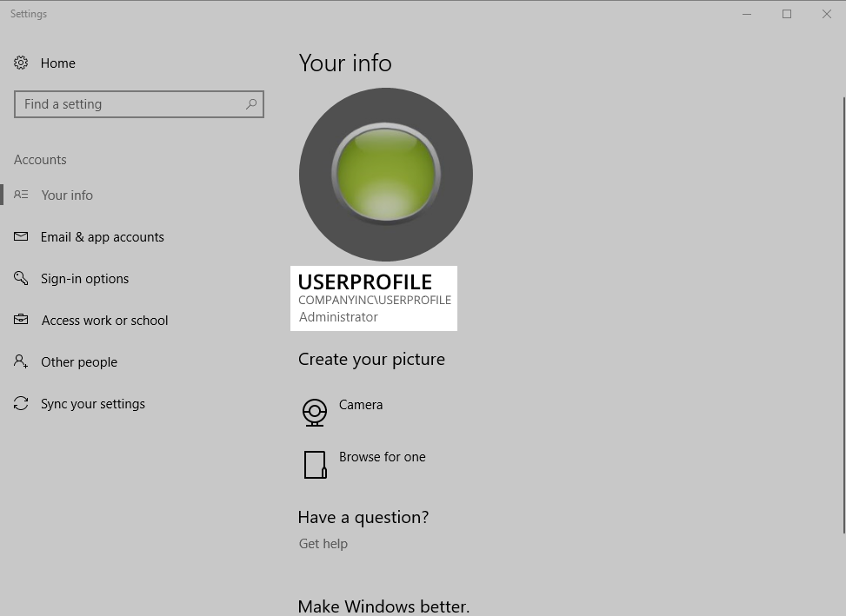846x616 pixels.
Task: Click the key icon beside Sign-in options
Action: 21,278
